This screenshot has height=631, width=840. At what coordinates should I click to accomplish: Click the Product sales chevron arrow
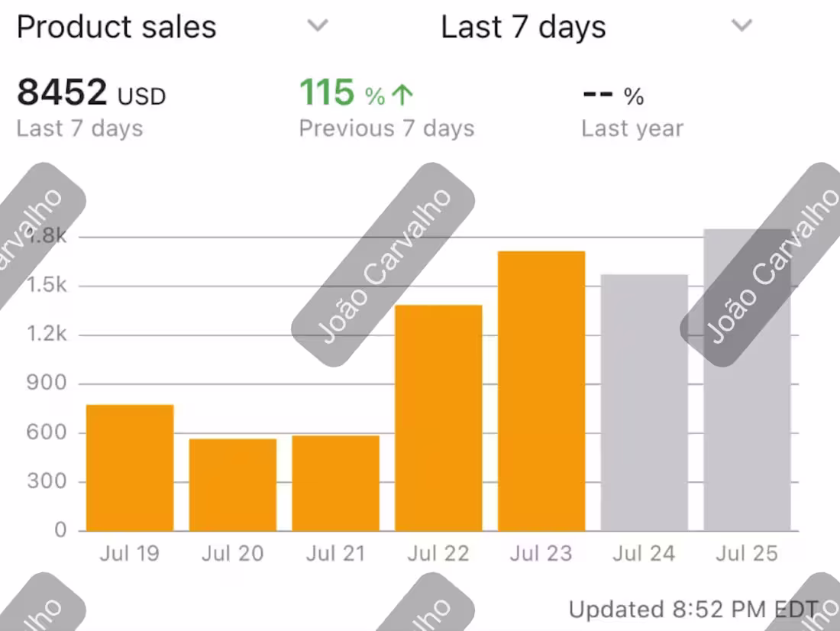(x=318, y=26)
